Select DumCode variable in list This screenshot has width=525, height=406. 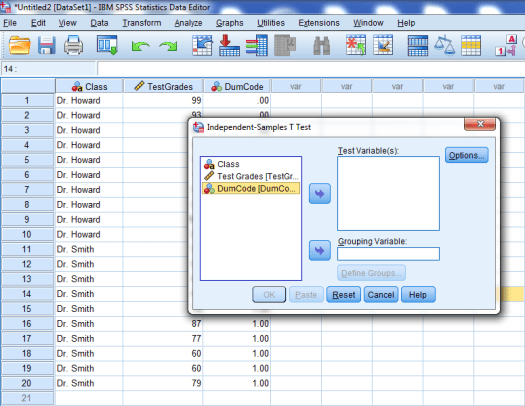pyautogui.click(x=251, y=188)
